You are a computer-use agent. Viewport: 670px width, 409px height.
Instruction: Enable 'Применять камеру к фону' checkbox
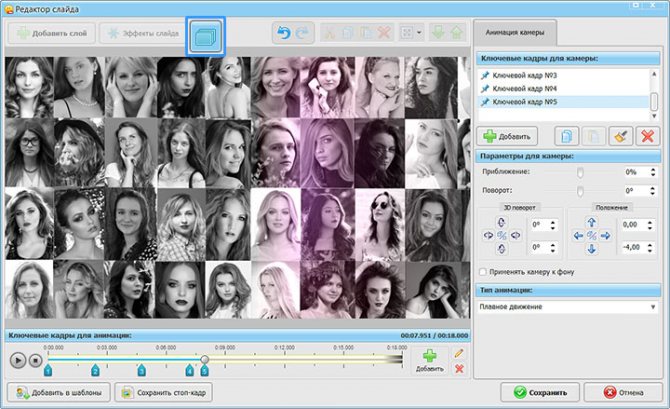pos(484,271)
